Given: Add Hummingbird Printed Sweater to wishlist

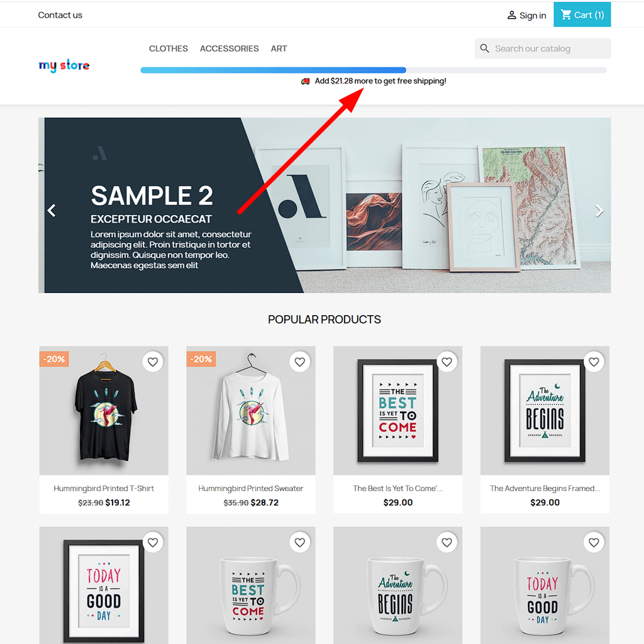Looking at the screenshot, I should point(300,362).
